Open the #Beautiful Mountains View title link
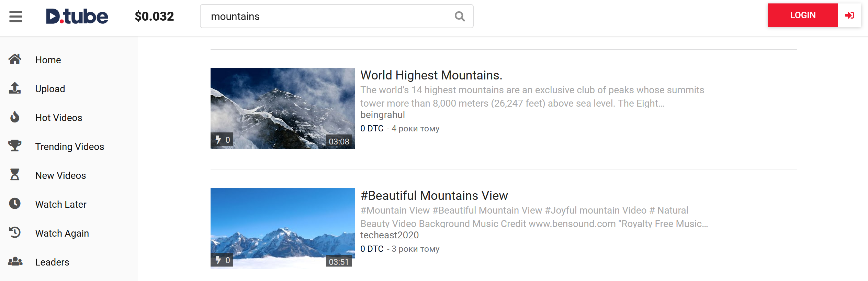The width and height of the screenshot is (868, 281). [434, 196]
